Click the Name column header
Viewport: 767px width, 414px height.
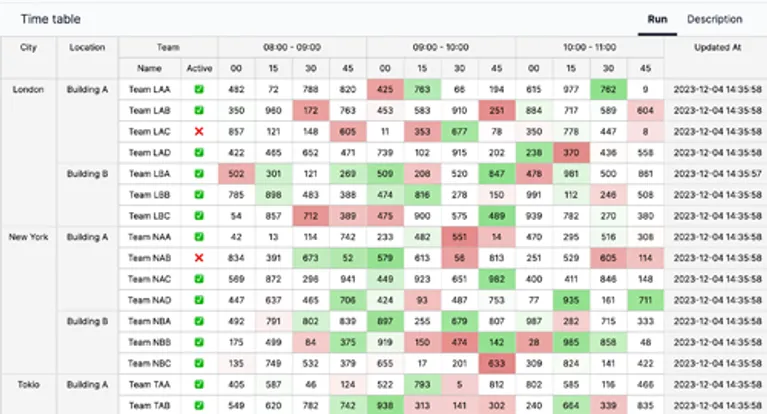150,69
